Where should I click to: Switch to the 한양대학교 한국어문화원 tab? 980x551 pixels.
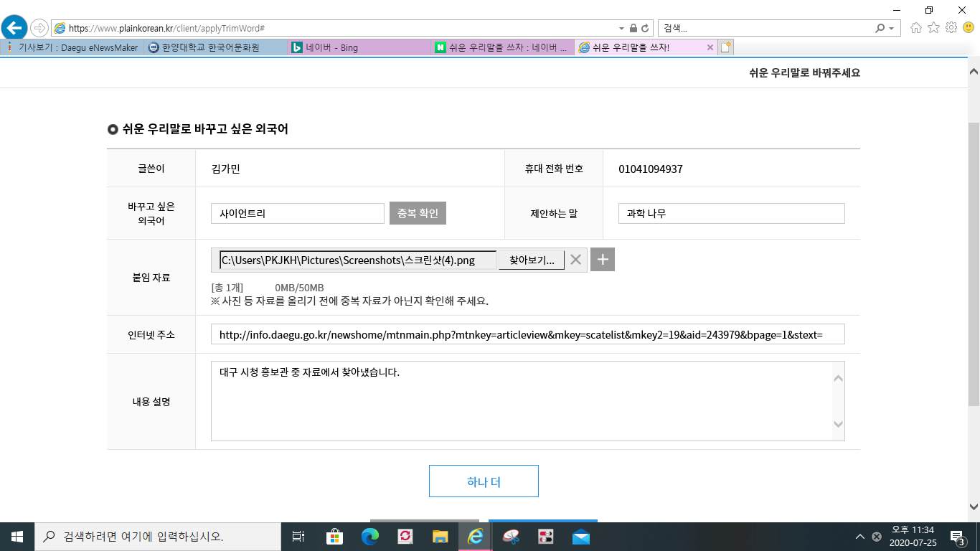point(216,47)
